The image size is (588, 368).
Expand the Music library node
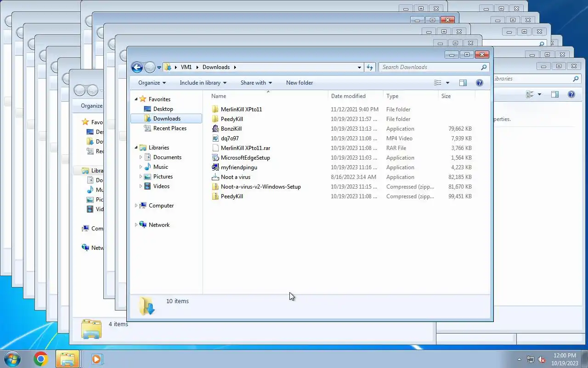click(x=141, y=167)
